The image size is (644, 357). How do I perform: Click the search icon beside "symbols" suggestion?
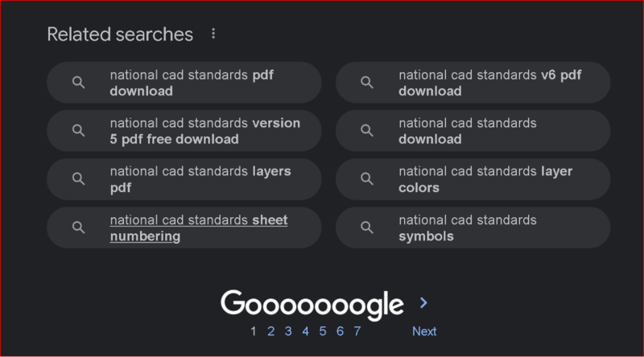pos(366,228)
